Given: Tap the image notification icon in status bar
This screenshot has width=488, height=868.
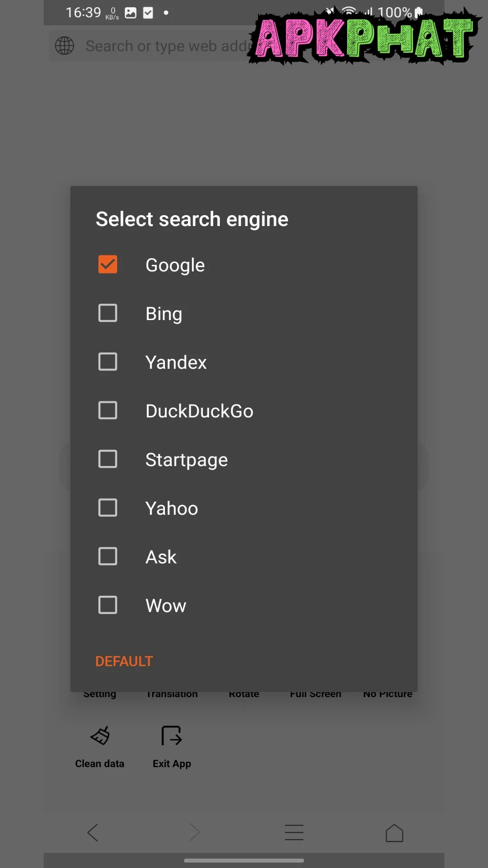Looking at the screenshot, I should [x=131, y=13].
